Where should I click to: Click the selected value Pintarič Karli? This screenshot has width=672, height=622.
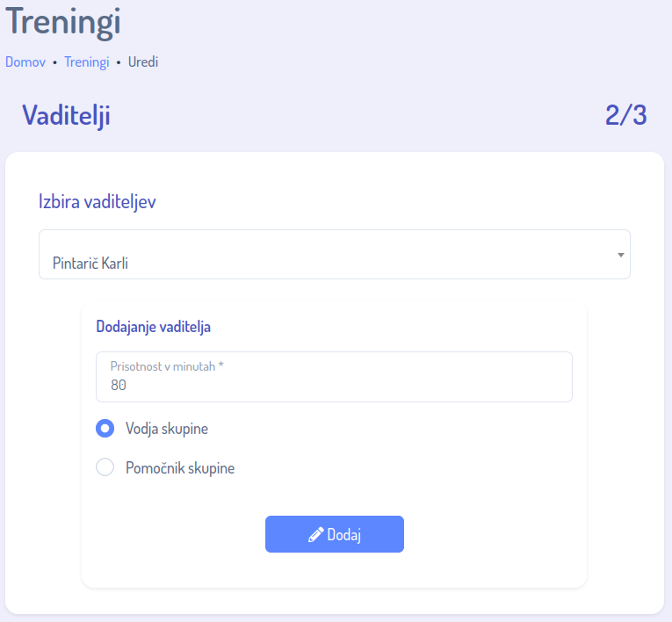(x=90, y=263)
